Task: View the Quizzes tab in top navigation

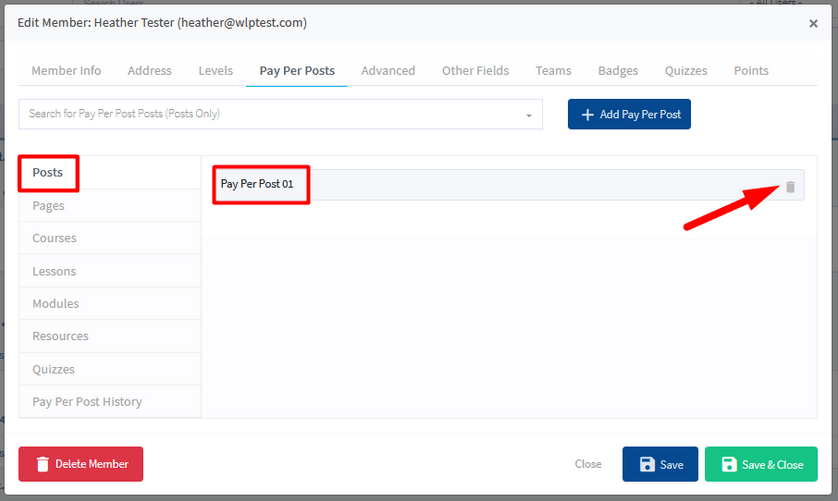Action: pos(686,71)
